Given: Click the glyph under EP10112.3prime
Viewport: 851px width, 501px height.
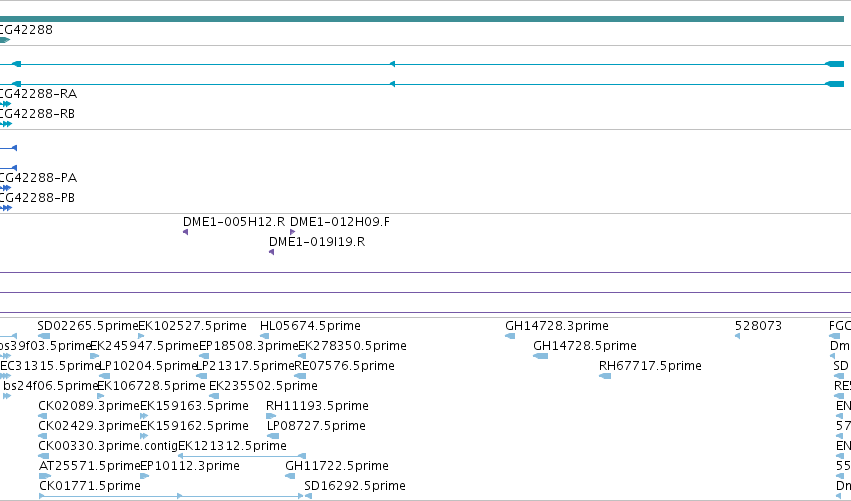Looking at the screenshot, I should 144,477.
